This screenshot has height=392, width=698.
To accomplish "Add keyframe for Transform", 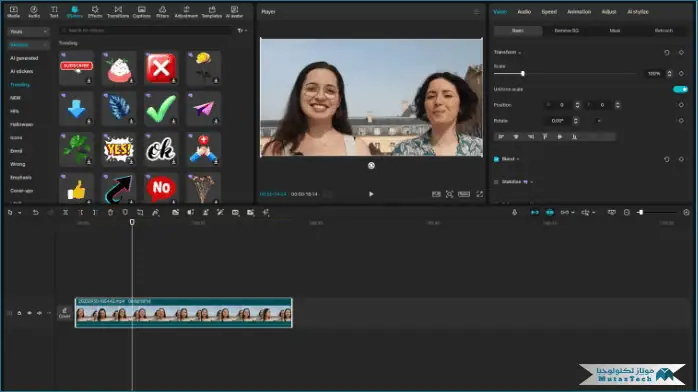I will [x=681, y=53].
